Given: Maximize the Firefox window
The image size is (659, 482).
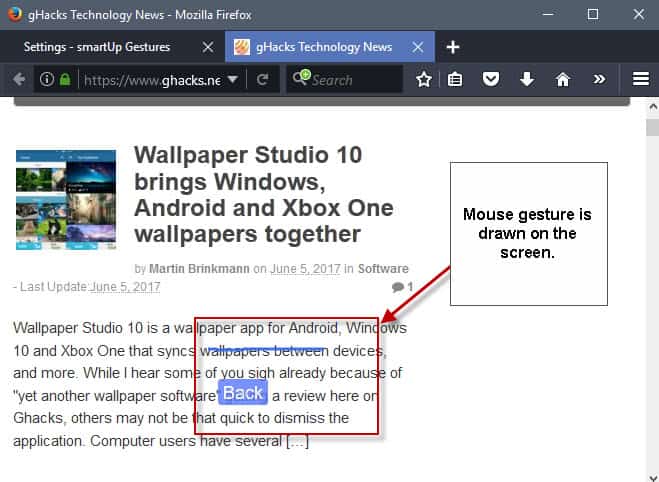Looking at the screenshot, I should pos(593,14).
